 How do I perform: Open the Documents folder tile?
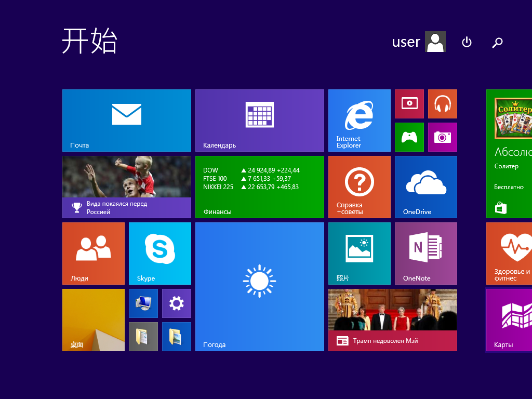pos(143,336)
